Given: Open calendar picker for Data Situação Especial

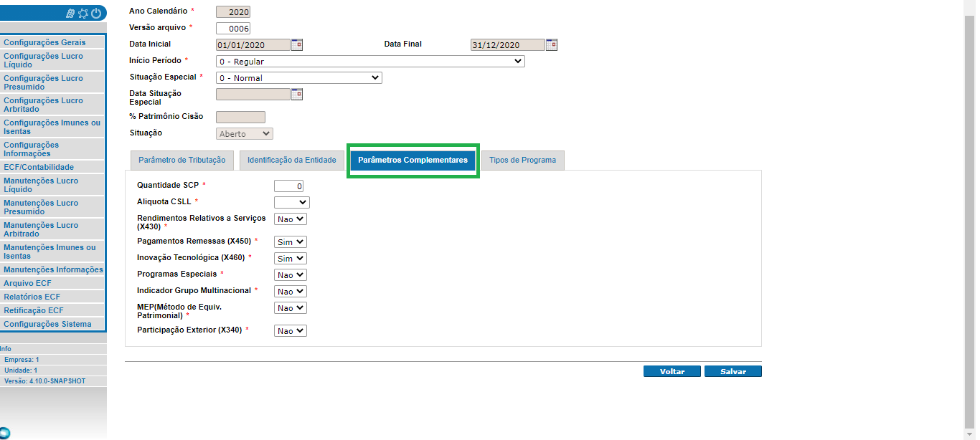Looking at the screenshot, I should coord(297,94).
